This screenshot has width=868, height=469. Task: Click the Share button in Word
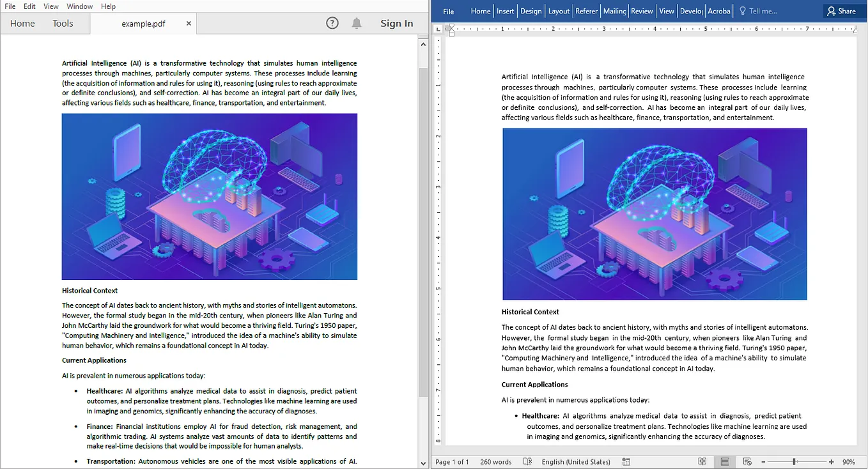click(842, 11)
